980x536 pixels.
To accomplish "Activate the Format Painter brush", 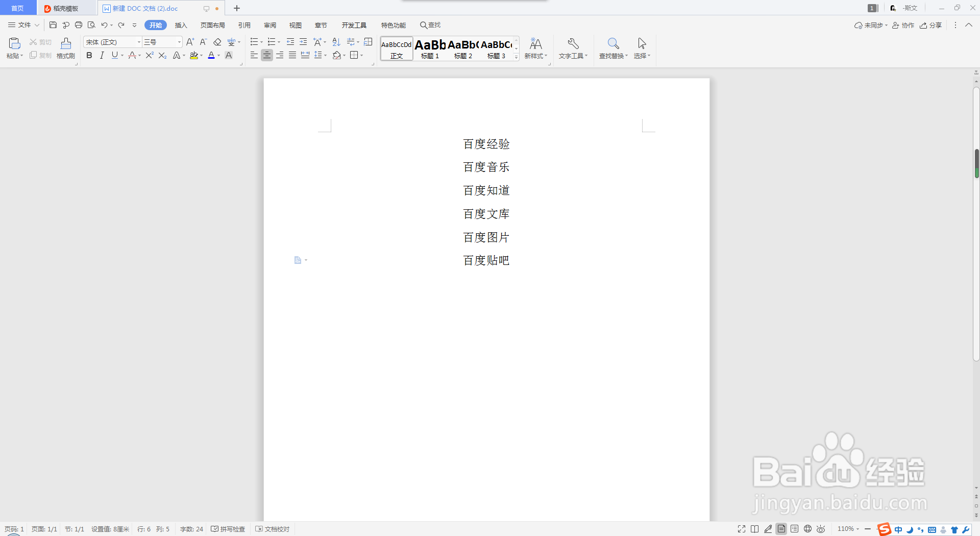I will point(66,43).
